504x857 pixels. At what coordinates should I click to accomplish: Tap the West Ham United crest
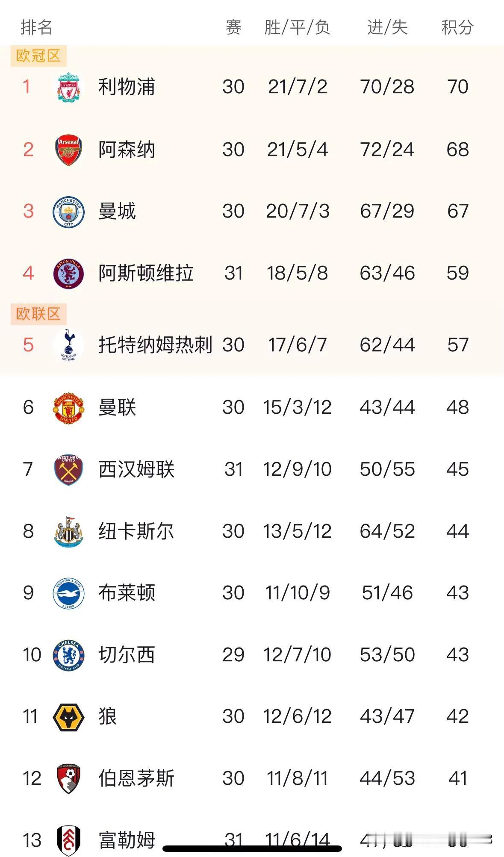click(x=68, y=470)
